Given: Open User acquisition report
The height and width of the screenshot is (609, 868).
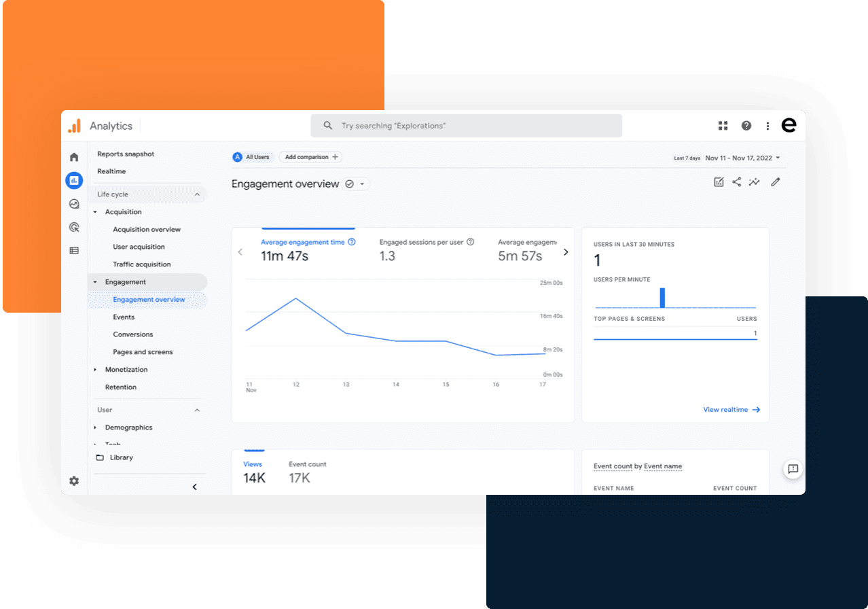Looking at the screenshot, I should (139, 247).
